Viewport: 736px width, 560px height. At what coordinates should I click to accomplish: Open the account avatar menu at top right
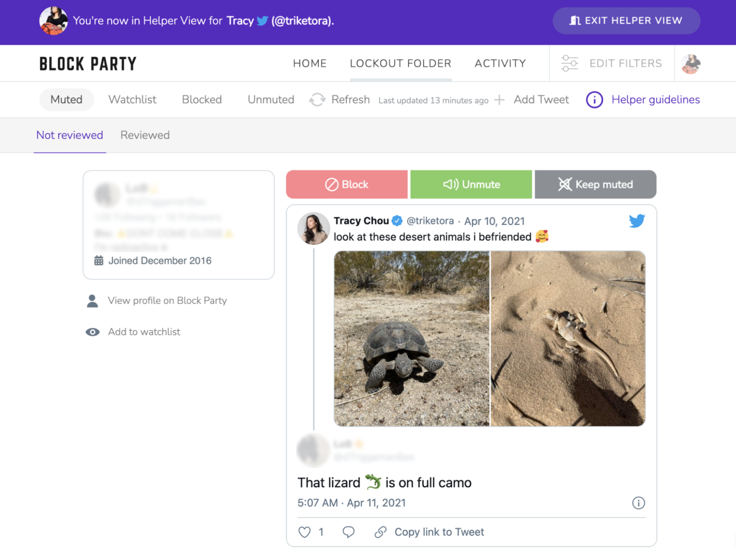pos(691,64)
